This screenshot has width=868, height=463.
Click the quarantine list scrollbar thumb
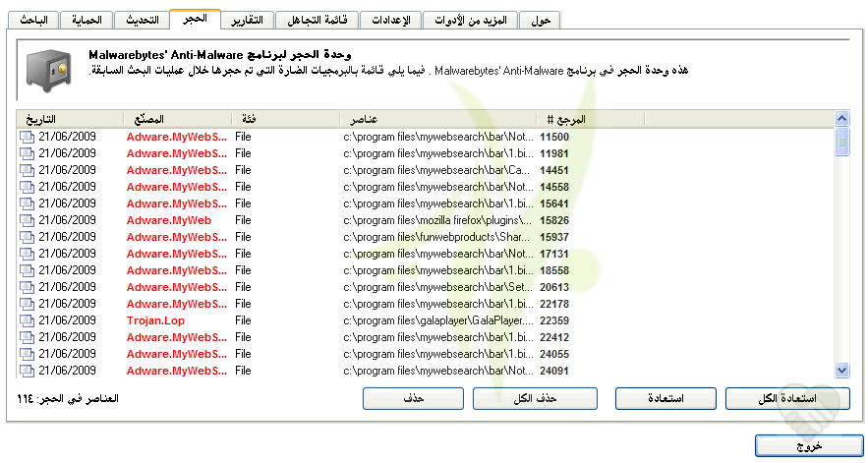point(842,142)
